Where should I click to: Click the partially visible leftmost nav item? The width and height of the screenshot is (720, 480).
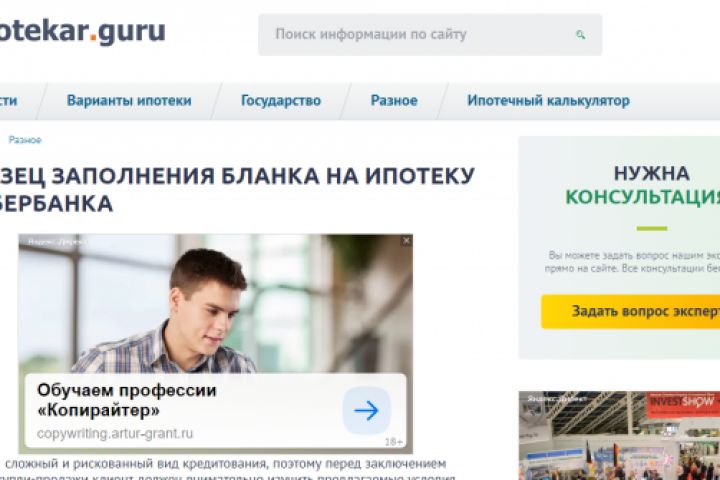(9, 101)
